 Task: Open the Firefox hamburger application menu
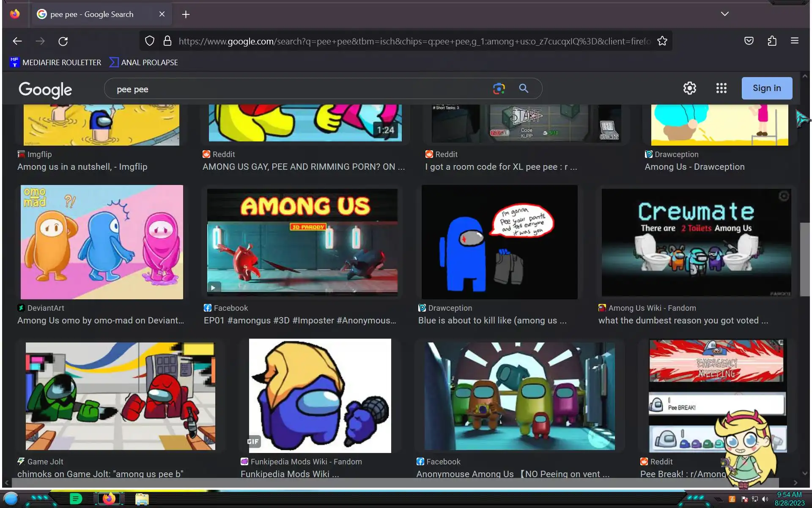pos(794,41)
